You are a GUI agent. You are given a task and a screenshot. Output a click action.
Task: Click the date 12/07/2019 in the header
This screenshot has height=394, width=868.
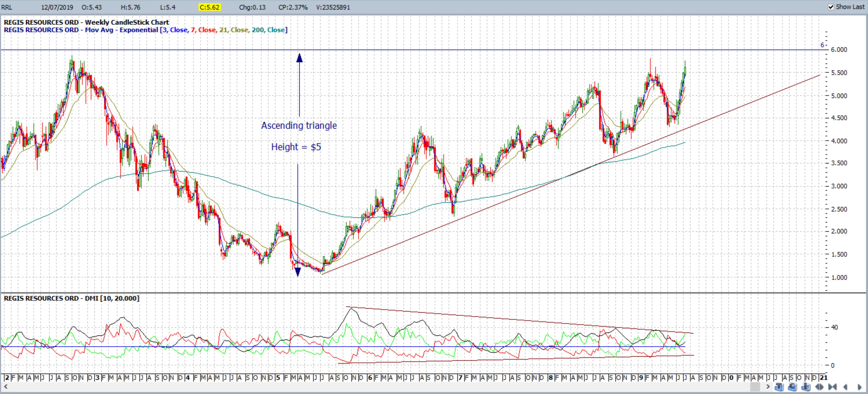coord(57,7)
